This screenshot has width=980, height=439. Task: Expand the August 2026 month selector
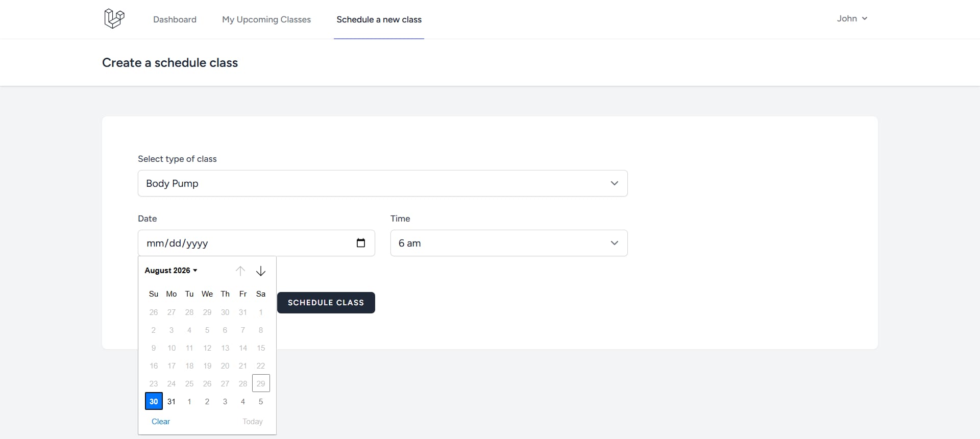(x=171, y=271)
